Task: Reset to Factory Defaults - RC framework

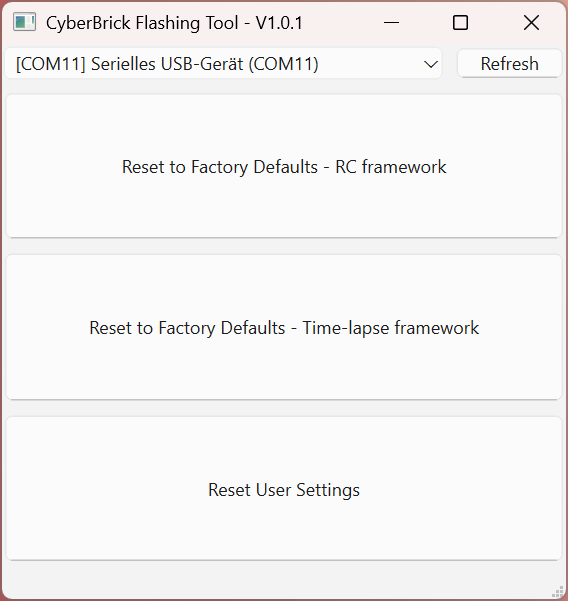Action: 284,166
